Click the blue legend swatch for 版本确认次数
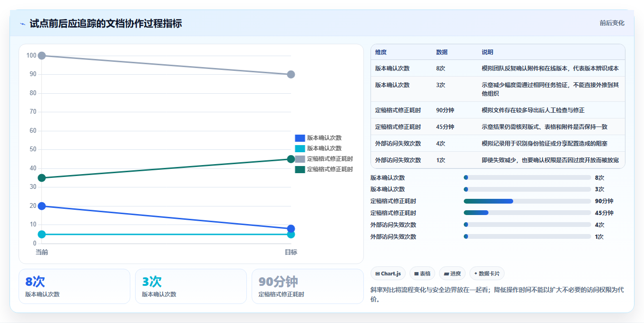This screenshot has height=323, width=644. tap(300, 138)
